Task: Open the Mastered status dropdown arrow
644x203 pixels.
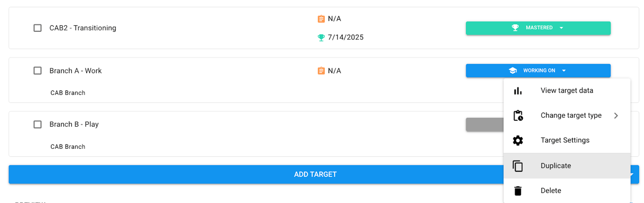Action: point(561,28)
